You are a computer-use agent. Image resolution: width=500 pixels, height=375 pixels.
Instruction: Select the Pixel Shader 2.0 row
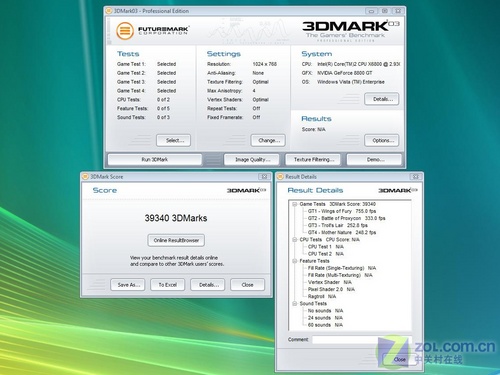coord(331,290)
